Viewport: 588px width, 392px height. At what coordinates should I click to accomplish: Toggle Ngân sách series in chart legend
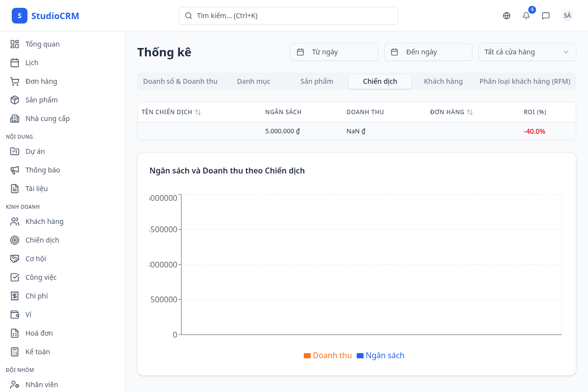(381, 356)
